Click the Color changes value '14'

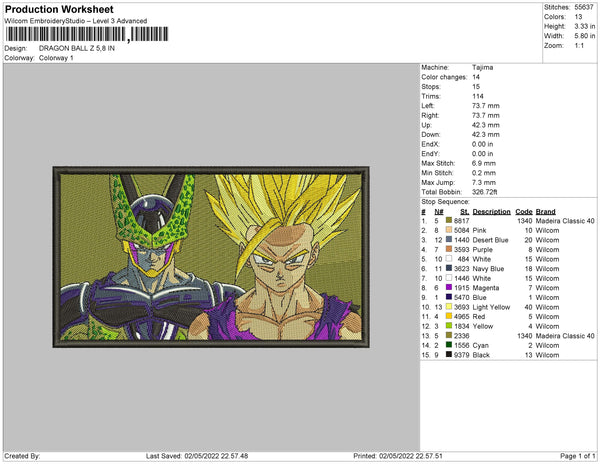(476, 77)
